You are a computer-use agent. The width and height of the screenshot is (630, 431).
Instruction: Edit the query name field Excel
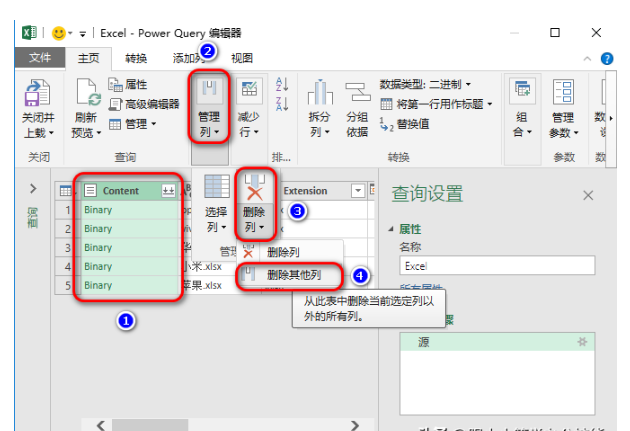coord(497,266)
